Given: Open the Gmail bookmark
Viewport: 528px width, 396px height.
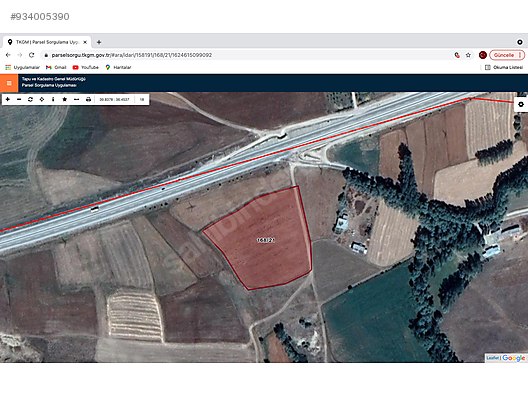Looking at the screenshot, I should click(x=56, y=67).
